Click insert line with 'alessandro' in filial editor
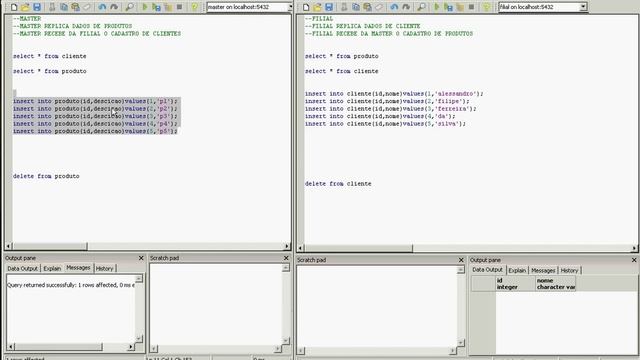640x360 pixels. [394, 94]
